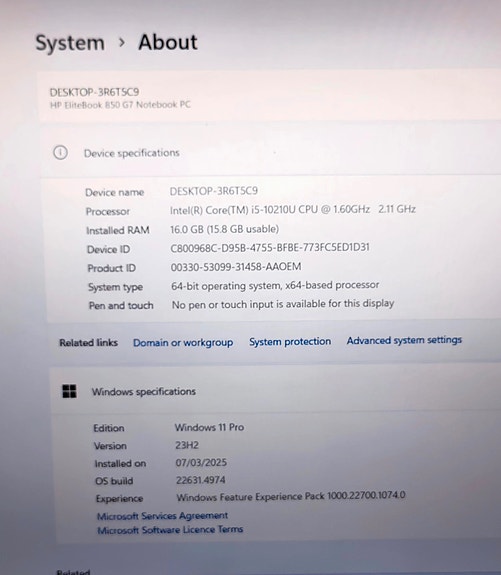The image size is (501, 575).
Task: Select the Processor value text
Action: click(293, 210)
